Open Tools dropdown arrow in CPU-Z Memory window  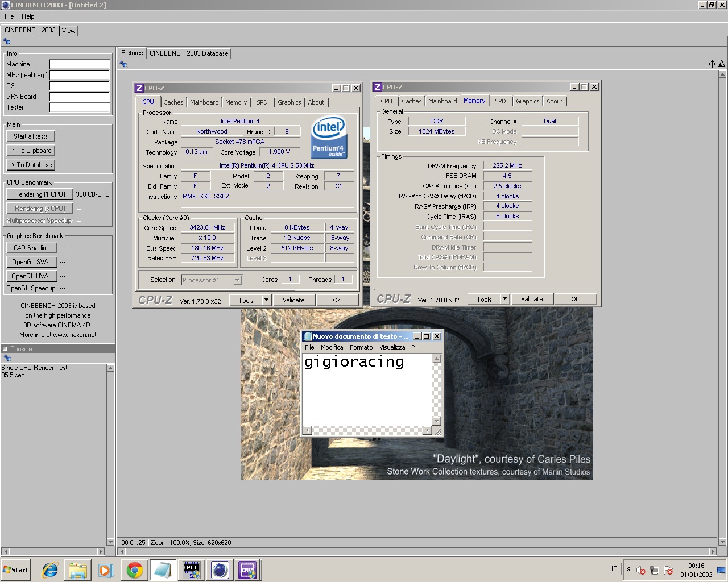point(504,299)
